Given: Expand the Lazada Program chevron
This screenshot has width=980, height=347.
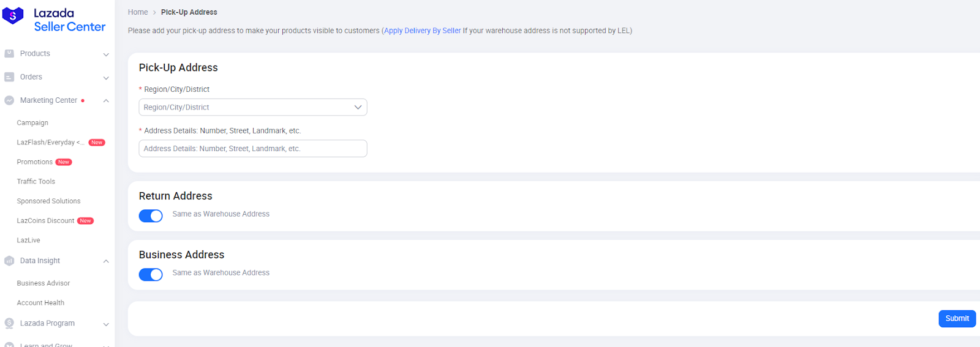Looking at the screenshot, I should (106, 324).
